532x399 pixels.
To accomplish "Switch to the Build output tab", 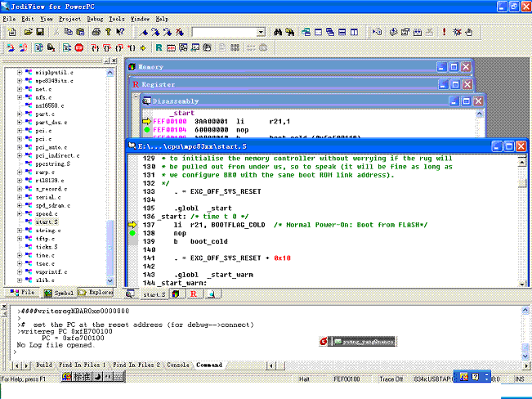I will (44, 365).
